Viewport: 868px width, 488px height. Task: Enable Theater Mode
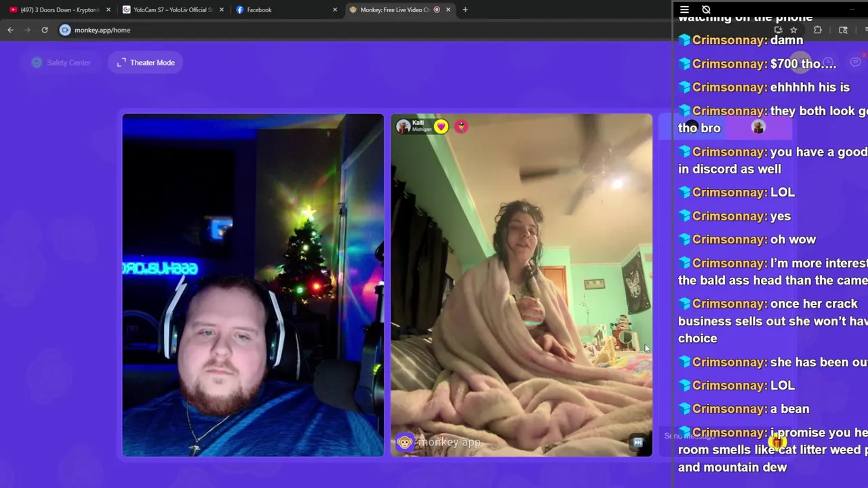pyautogui.click(x=146, y=62)
